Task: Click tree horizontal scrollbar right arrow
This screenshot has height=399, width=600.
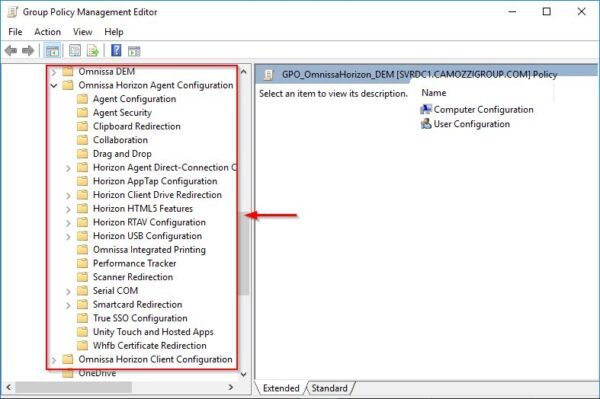Action: [x=231, y=387]
